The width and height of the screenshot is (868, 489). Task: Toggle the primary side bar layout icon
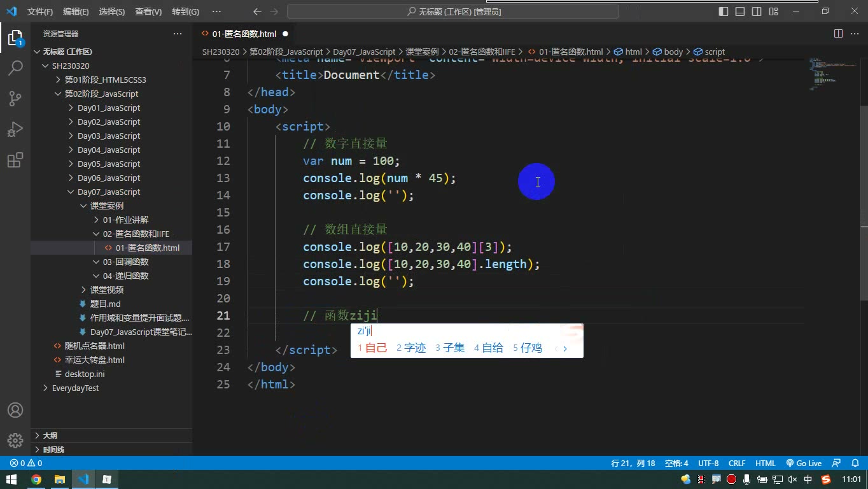(x=724, y=11)
